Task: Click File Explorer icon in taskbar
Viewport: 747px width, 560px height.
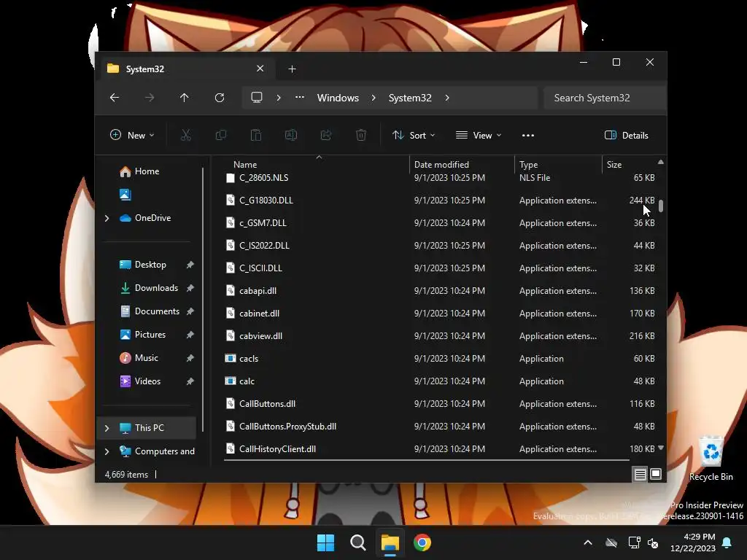Action: (390, 542)
